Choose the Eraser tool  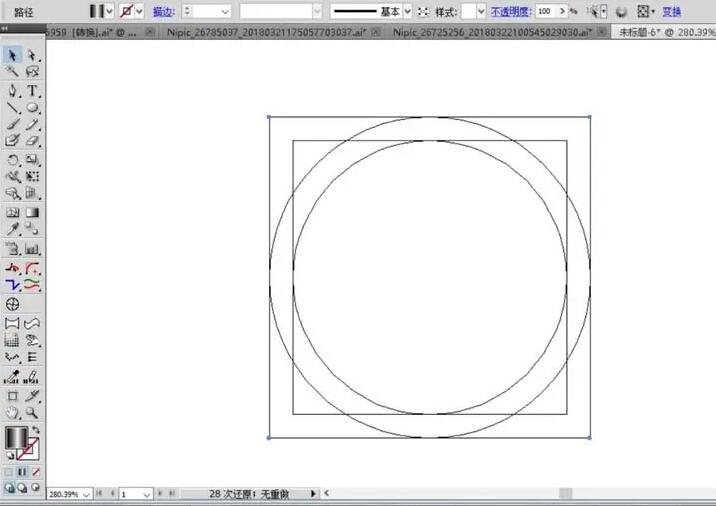coord(32,141)
